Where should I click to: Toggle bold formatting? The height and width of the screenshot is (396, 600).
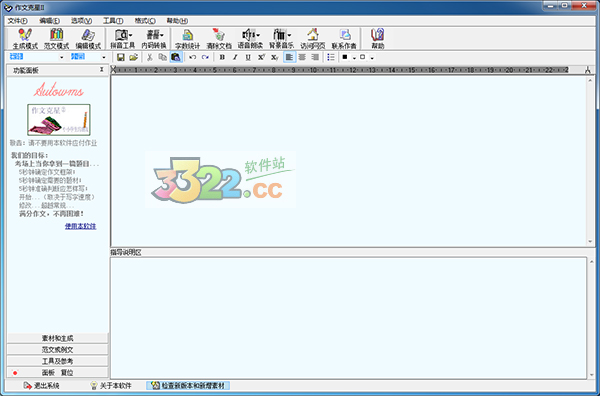222,57
